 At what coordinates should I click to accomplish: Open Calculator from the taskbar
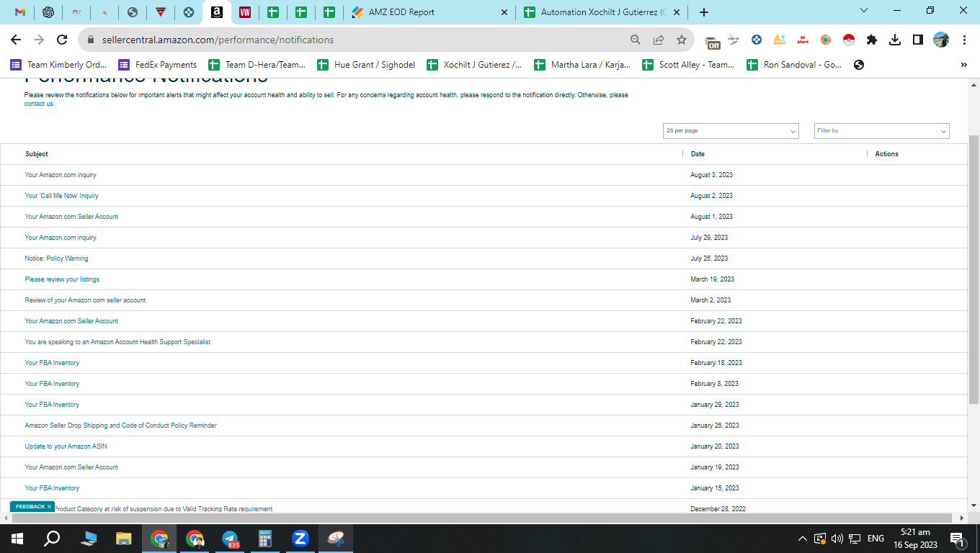(265, 539)
